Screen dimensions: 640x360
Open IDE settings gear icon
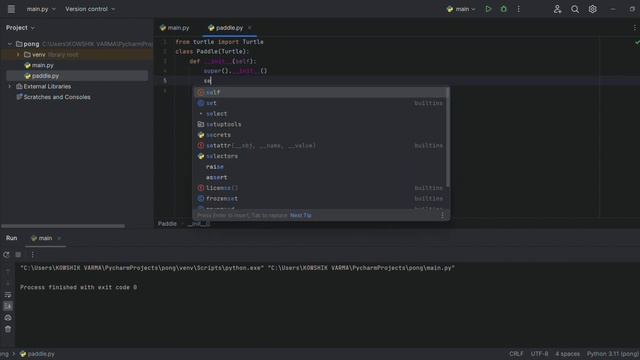tap(592, 9)
